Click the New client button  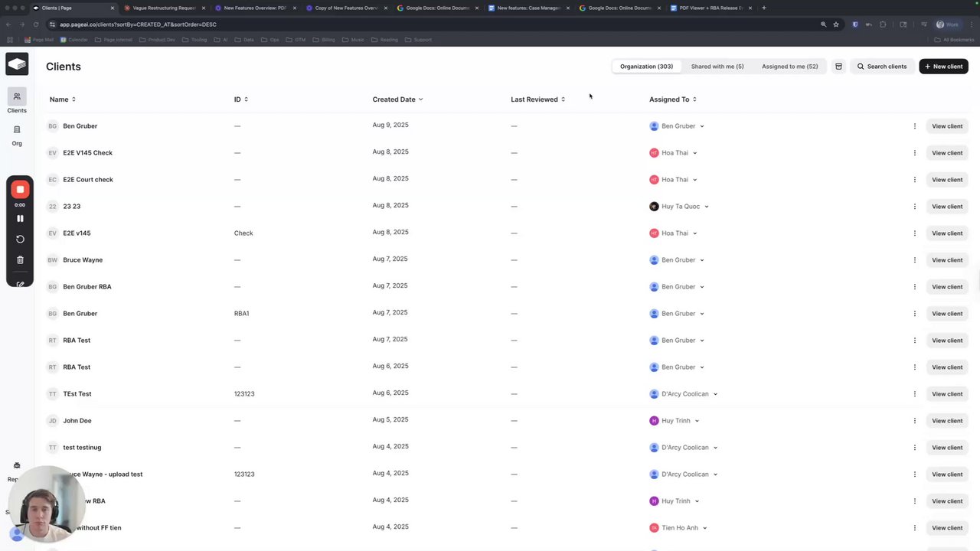pyautogui.click(x=943, y=67)
